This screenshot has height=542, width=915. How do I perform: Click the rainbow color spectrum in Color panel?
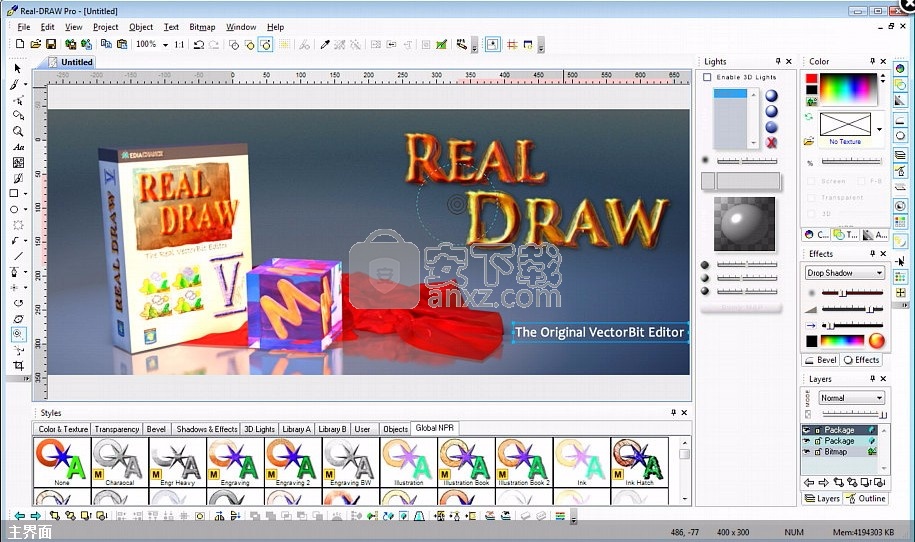click(x=848, y=90)
